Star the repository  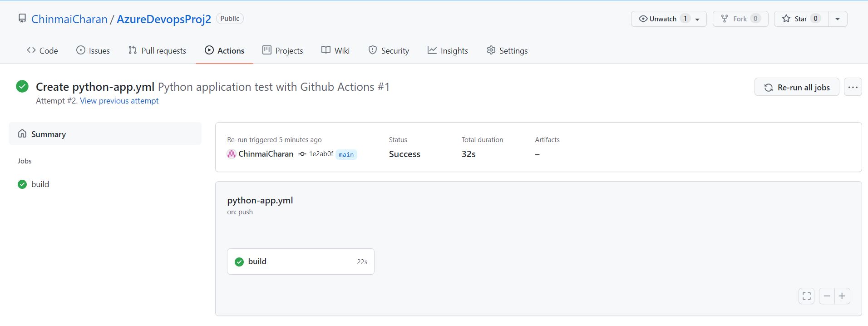pyautogui.click(x=801, y=19)
